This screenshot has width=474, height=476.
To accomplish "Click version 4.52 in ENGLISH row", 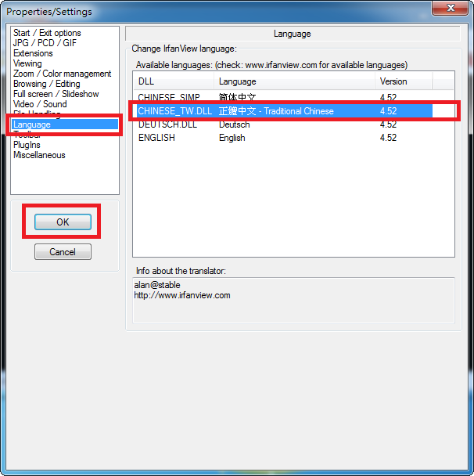I will 388,138.
